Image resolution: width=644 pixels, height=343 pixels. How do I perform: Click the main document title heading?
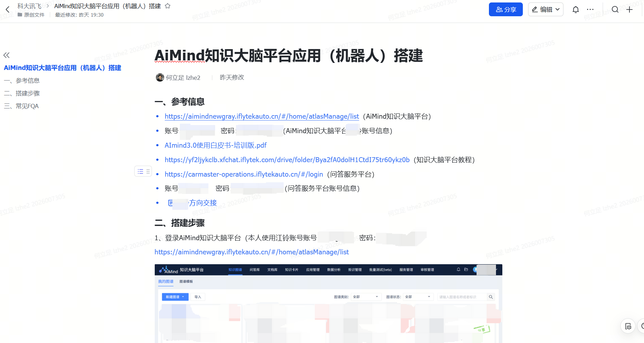point(289,55)
